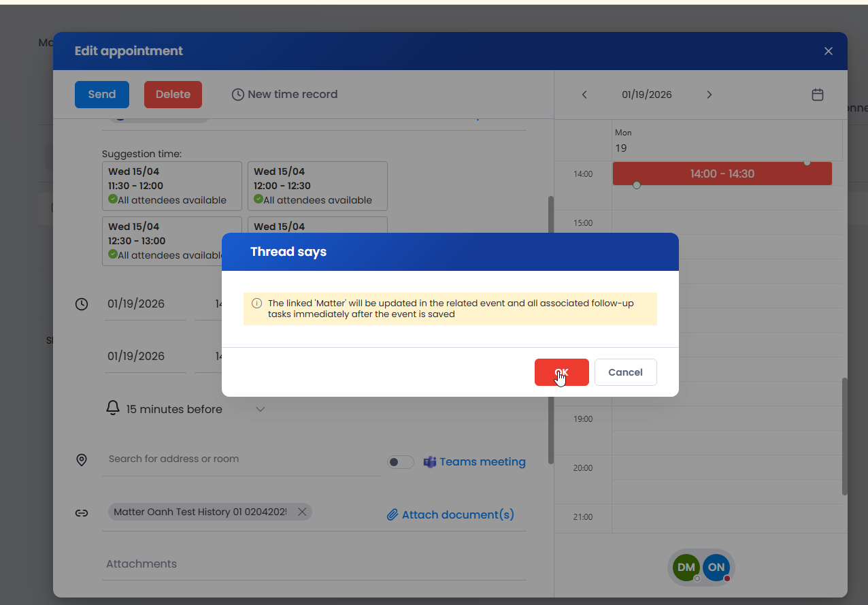Expand the 15 minutes before reminder dropdown
This screenshot has width=868, height=605.
click(260, 409)
